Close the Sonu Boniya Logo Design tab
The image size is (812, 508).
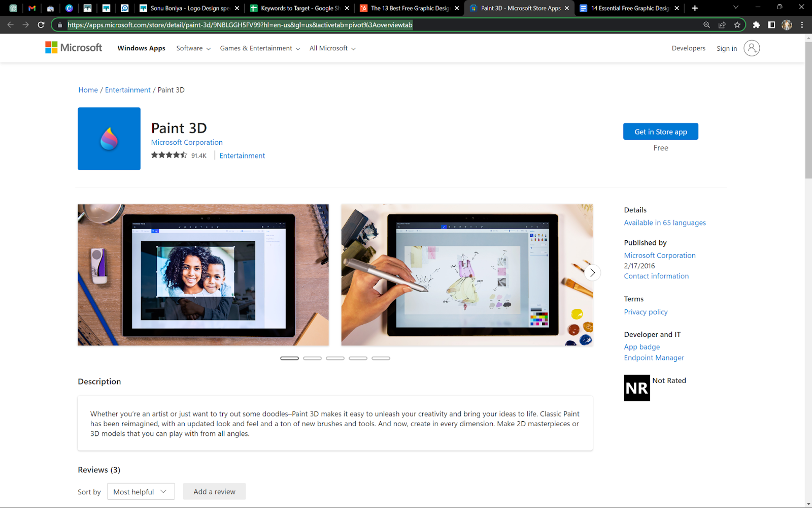[x=237, y=8]
